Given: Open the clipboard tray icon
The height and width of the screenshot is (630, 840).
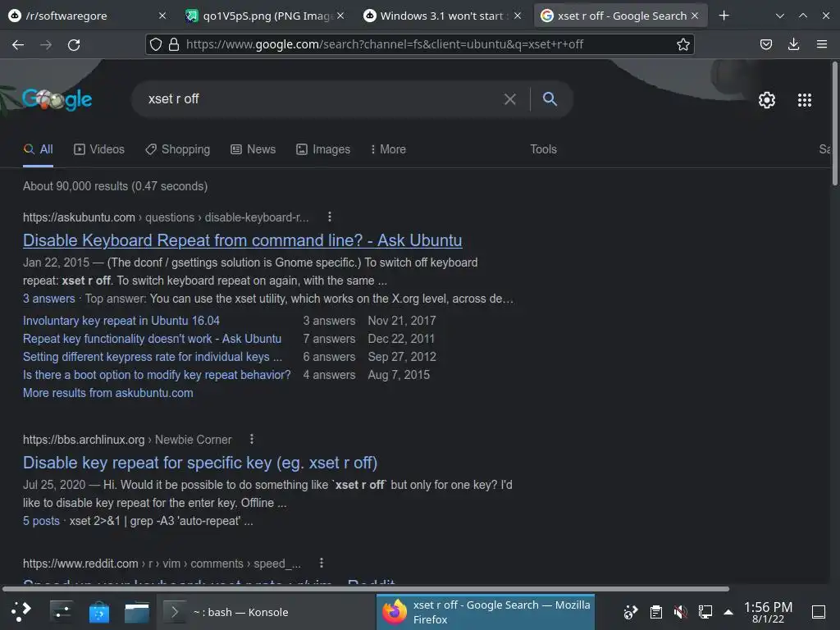Looking at the screenshot, I should click(655, 612).
